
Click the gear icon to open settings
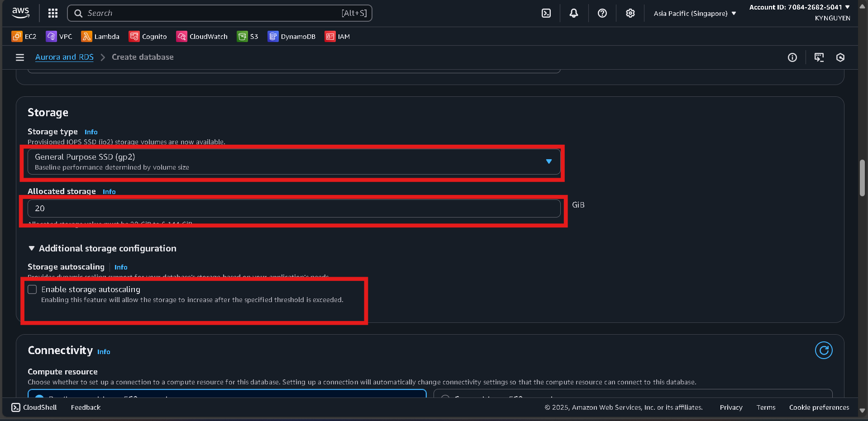point(630,13)
